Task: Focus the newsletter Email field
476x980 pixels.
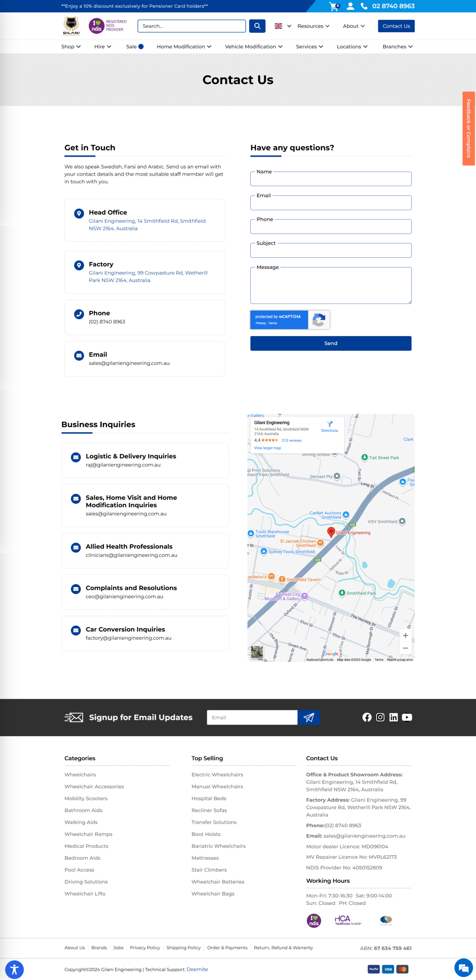Action: coord(252,717)
